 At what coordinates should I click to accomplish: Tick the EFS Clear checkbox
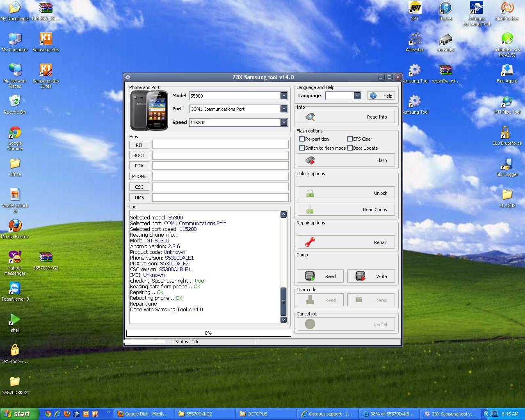tap(350, 139)
